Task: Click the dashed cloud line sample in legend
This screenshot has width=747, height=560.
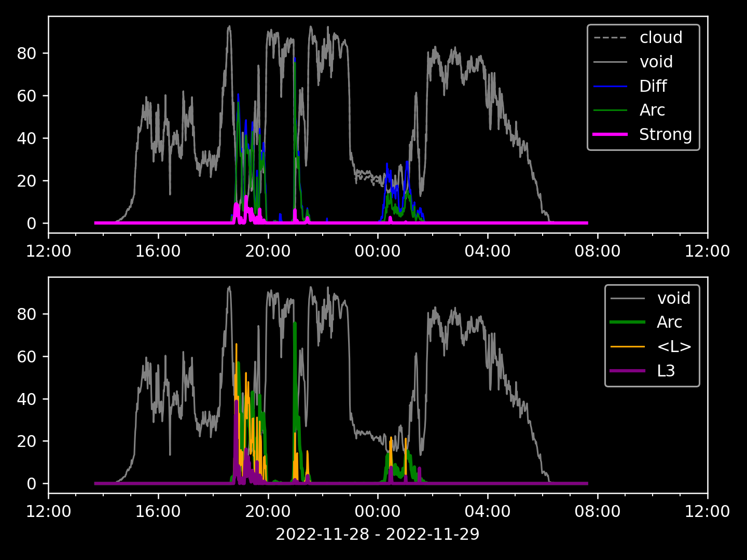Action: tap(610, 37)
